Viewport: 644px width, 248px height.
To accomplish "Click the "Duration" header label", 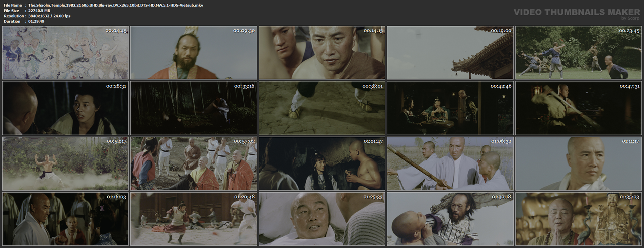I will click(12, 21).
